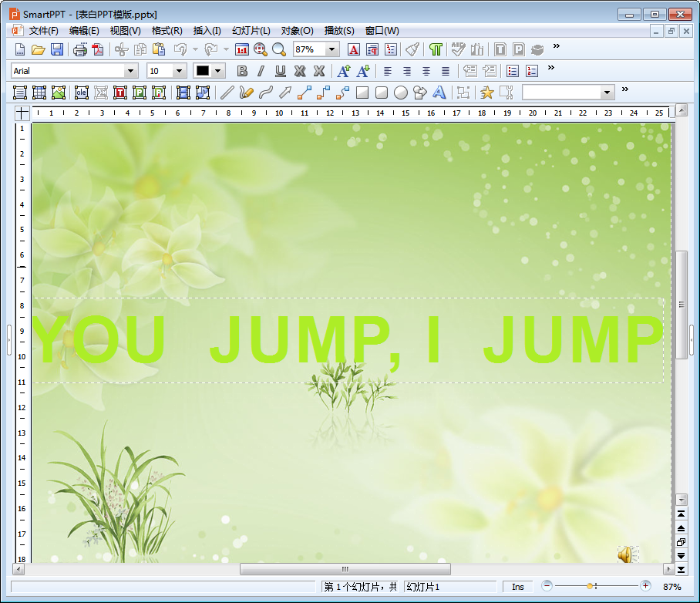
Task: Click the magnifying glass zoom icon
Action: [279, 49]
